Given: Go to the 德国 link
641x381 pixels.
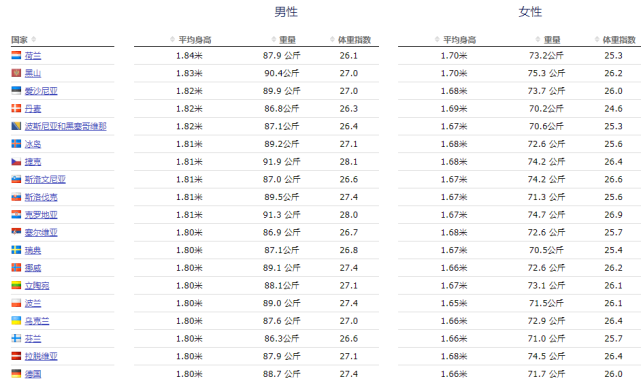Looking at the screenshot, I should click(33, 374).
